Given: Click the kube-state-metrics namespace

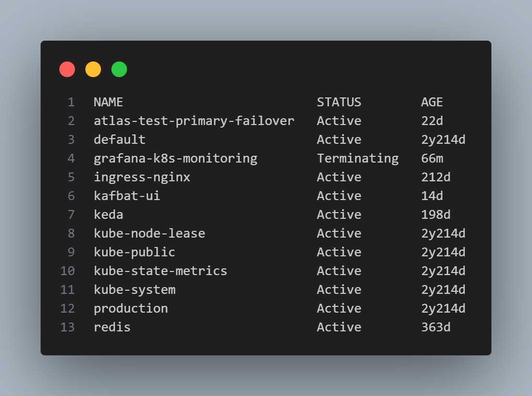Looking at the screenshot, I should pos(160,271).
